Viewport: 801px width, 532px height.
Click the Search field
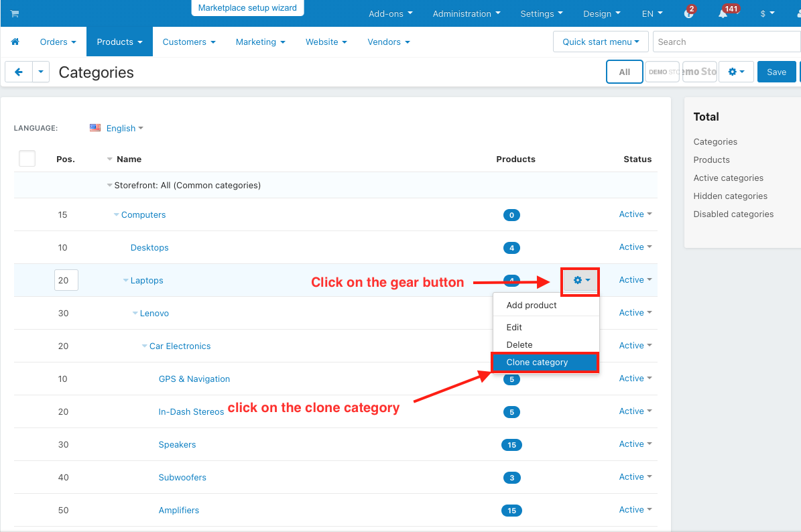727,42
